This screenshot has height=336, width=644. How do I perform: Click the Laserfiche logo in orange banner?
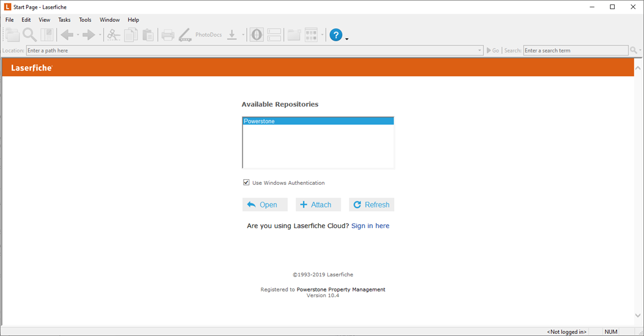pyautogui.click(x=31, y=68)
